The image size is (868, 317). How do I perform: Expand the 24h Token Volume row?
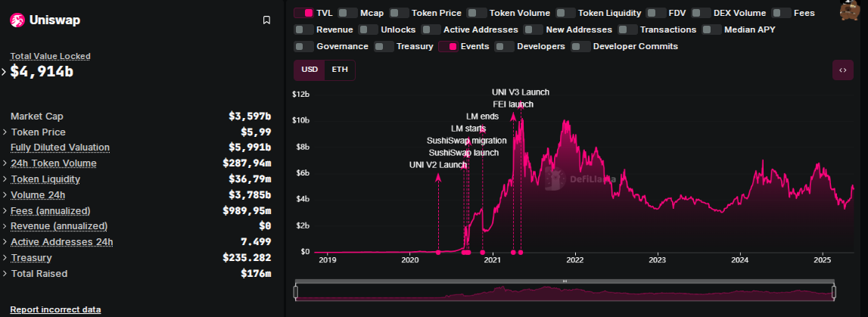tap(5, 163)
